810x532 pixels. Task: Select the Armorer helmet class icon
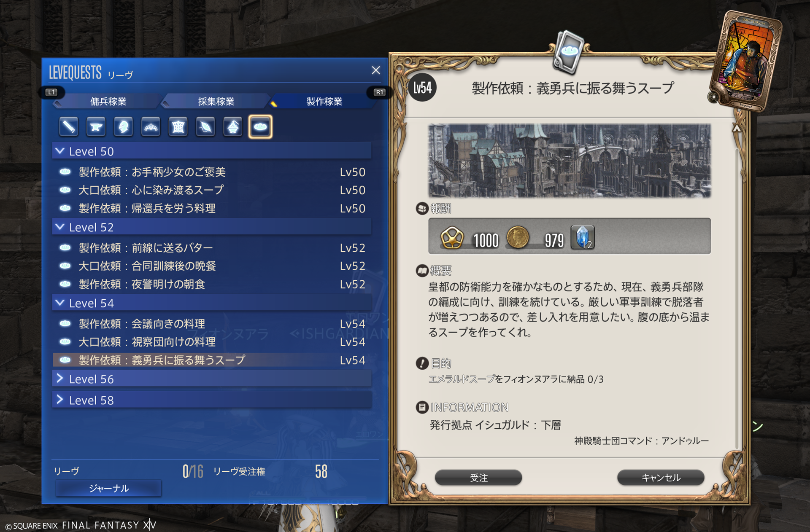pos(123,126)
